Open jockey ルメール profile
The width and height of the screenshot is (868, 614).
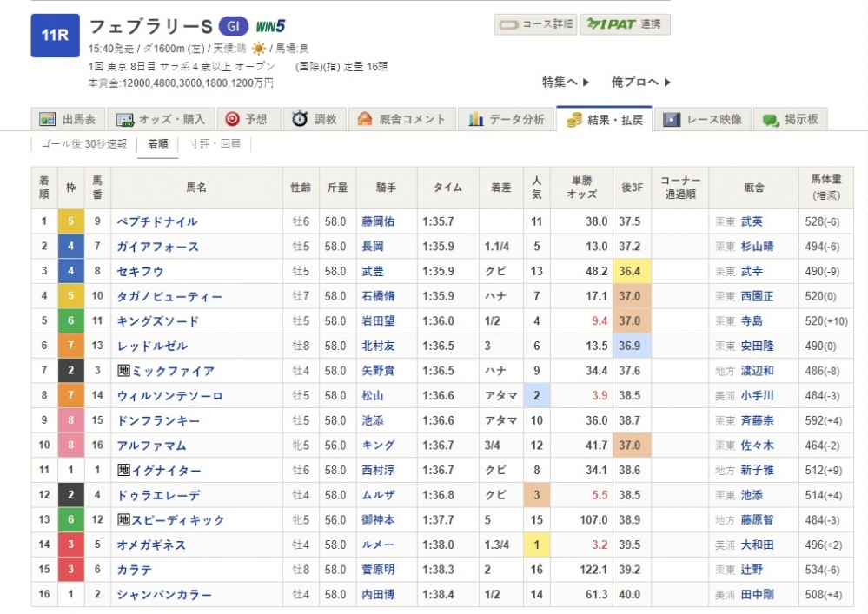click(378, 545)
